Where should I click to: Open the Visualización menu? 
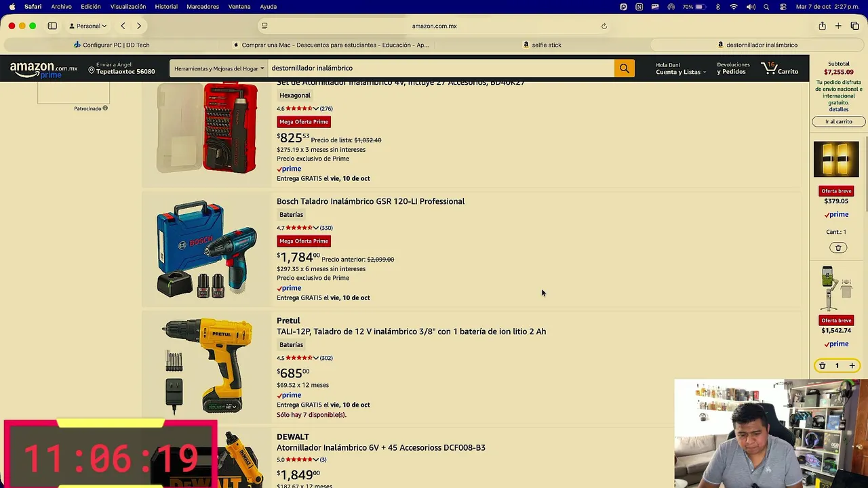point(127,7)
